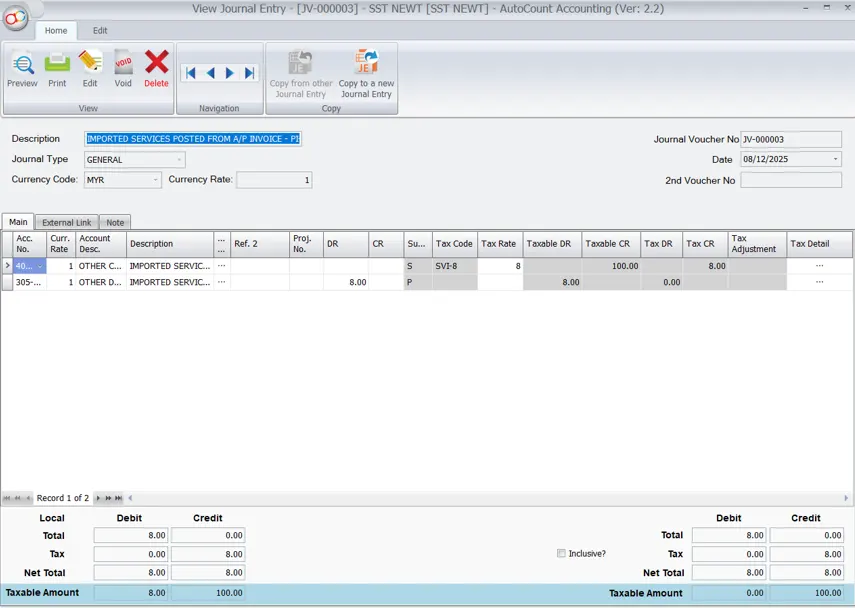The image size is (855, 608).
Task: Toggle the Inclusive? checkbox
Action: coord(562,554)
